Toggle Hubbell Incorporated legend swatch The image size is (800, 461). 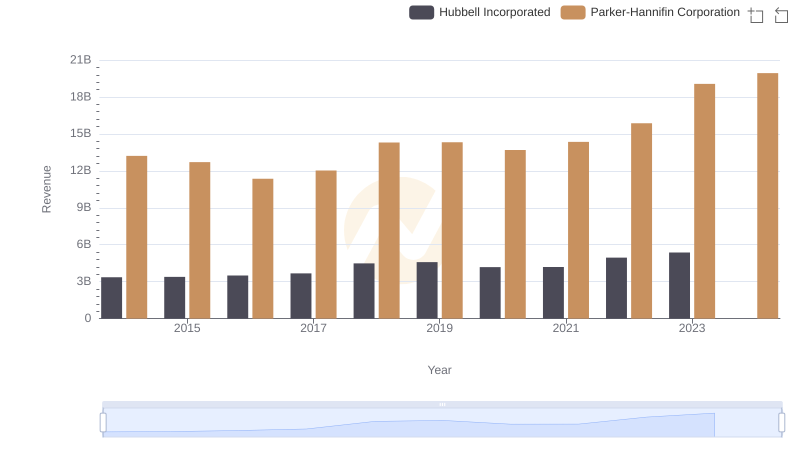(421, 12)
